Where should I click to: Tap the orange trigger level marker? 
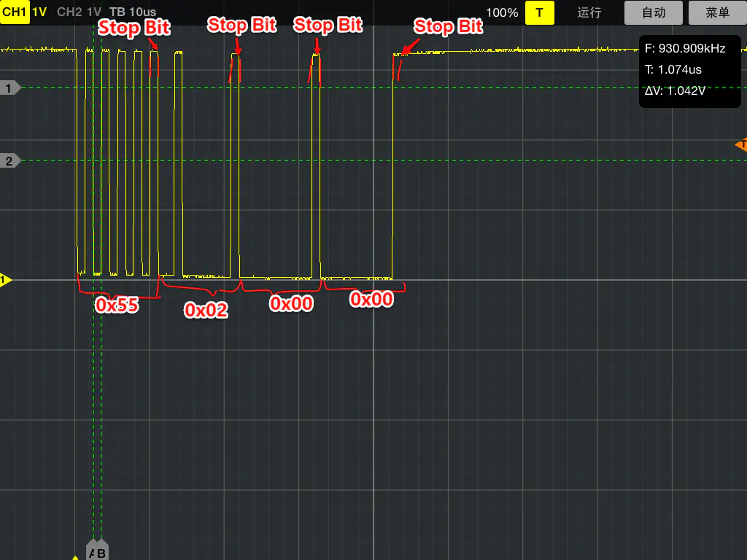tap(741, 144)
